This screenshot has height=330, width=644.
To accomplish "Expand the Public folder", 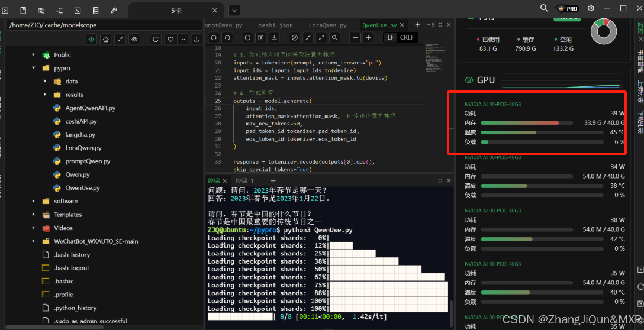I will click(x=34, y=54).
